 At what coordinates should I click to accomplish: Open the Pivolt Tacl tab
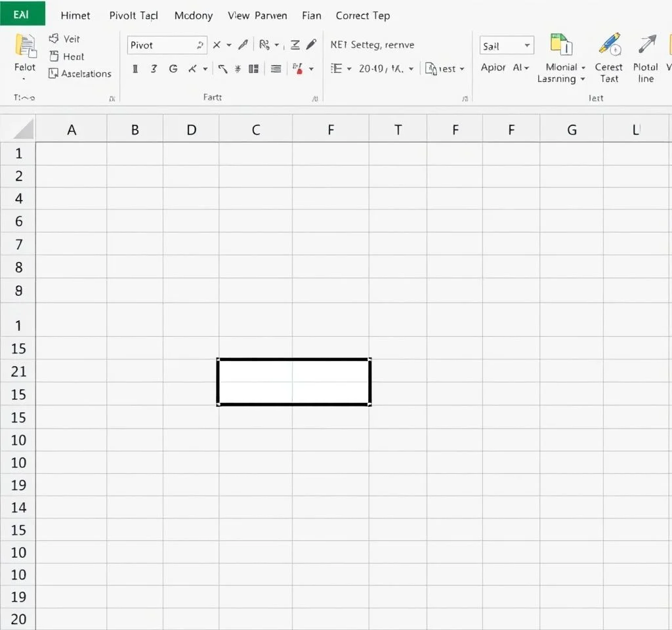click(133, 15)
